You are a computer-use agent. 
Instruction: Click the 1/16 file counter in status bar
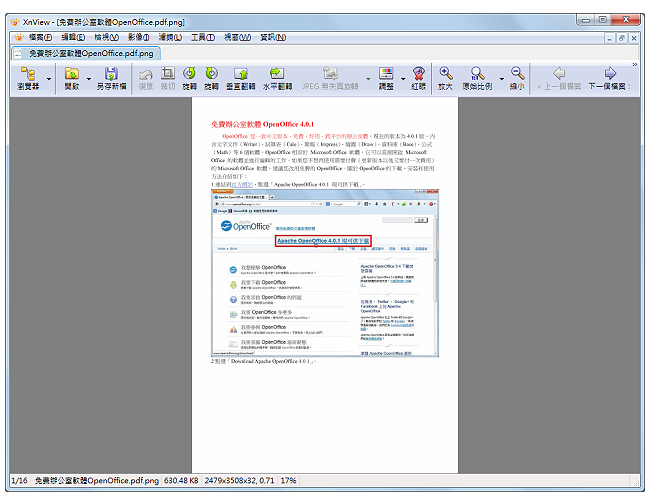(x=19, y=480)
